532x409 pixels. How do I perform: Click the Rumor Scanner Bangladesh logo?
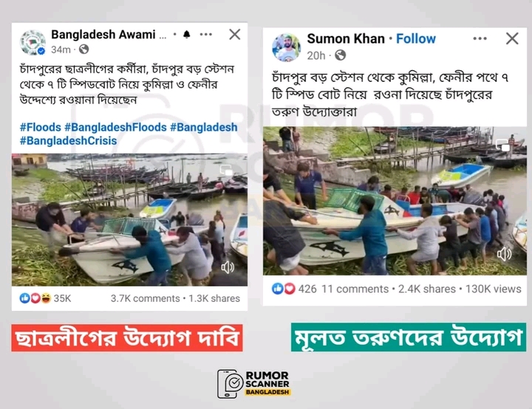point(253,384)
